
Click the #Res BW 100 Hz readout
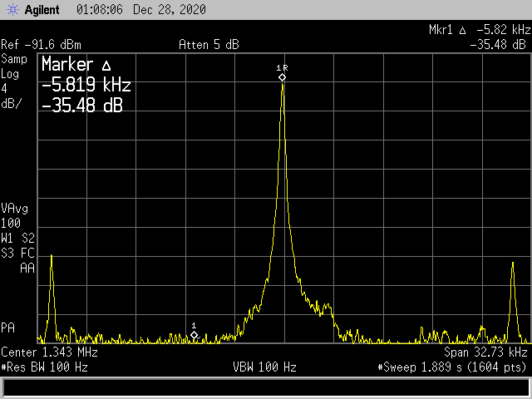pyautogui.click(x=44, y=367)
